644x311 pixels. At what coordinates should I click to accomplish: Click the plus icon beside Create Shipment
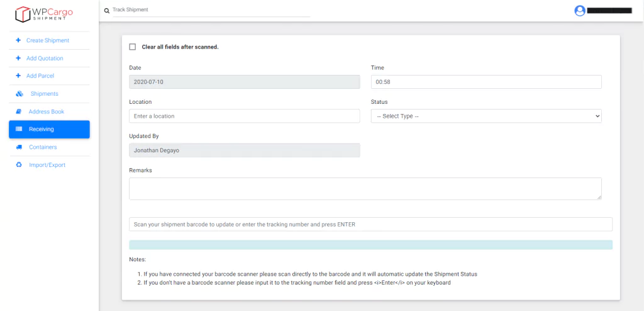tap(18, 40)
